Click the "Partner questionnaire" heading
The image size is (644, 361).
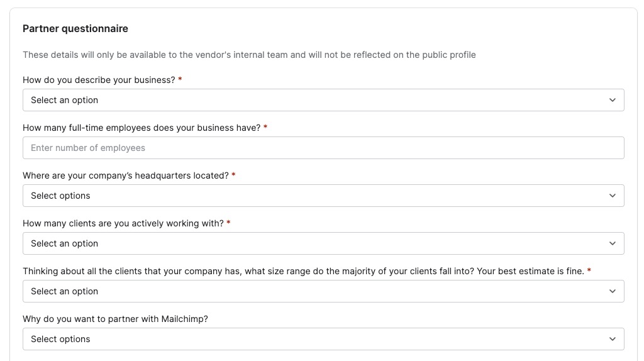[x=75, y=29]
